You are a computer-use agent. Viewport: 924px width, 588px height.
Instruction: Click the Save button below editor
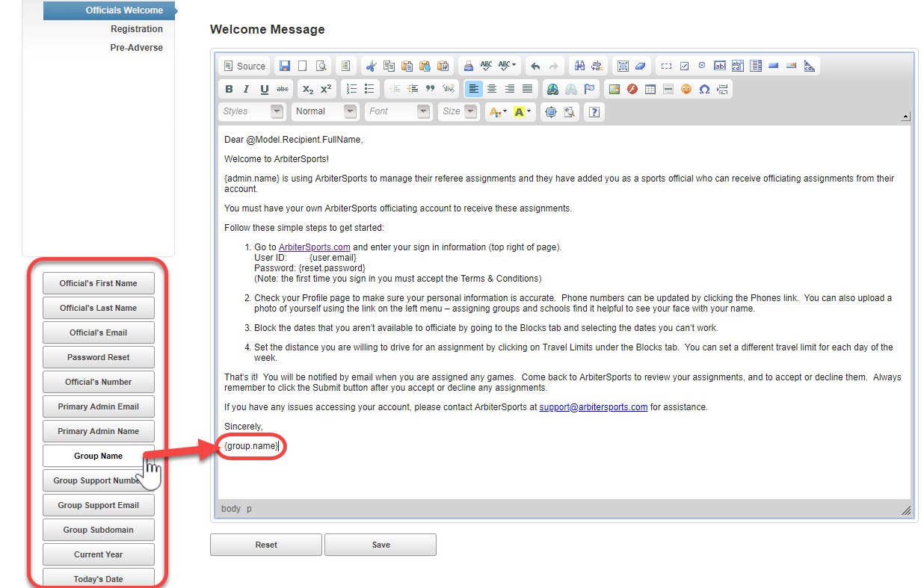pos(381,545)
